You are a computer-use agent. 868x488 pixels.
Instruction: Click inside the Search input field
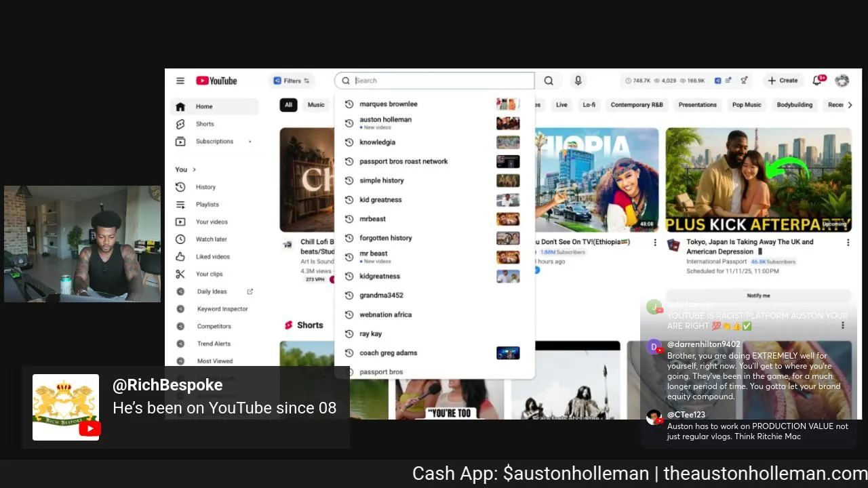(x=434, y=81)
